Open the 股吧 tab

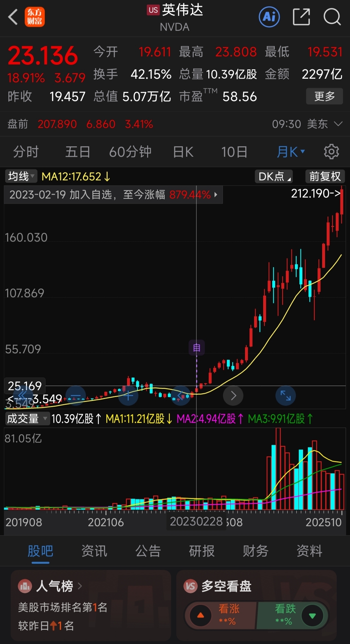pyautogui.click(x=40, y=551)
